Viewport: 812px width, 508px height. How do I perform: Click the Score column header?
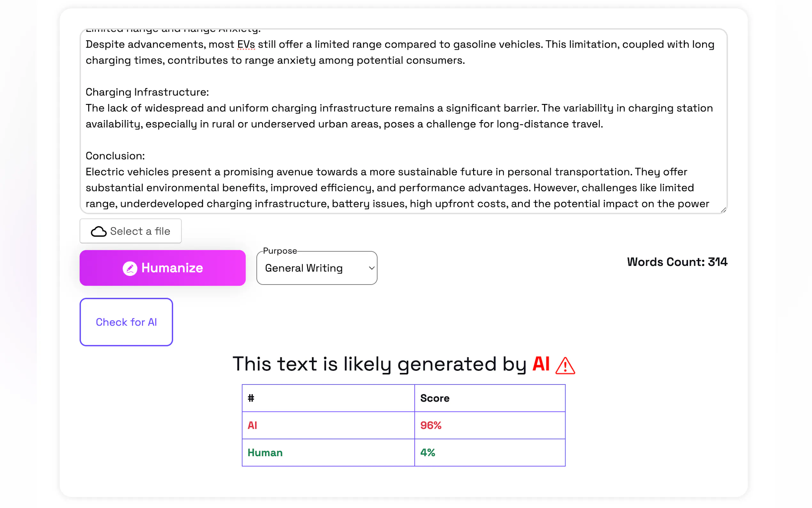(435, 398)
